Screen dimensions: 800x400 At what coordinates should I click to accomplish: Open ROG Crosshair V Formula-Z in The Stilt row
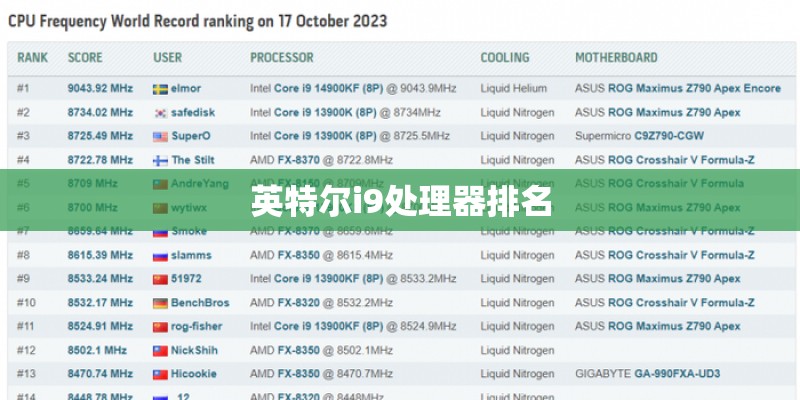pos(681,160)
